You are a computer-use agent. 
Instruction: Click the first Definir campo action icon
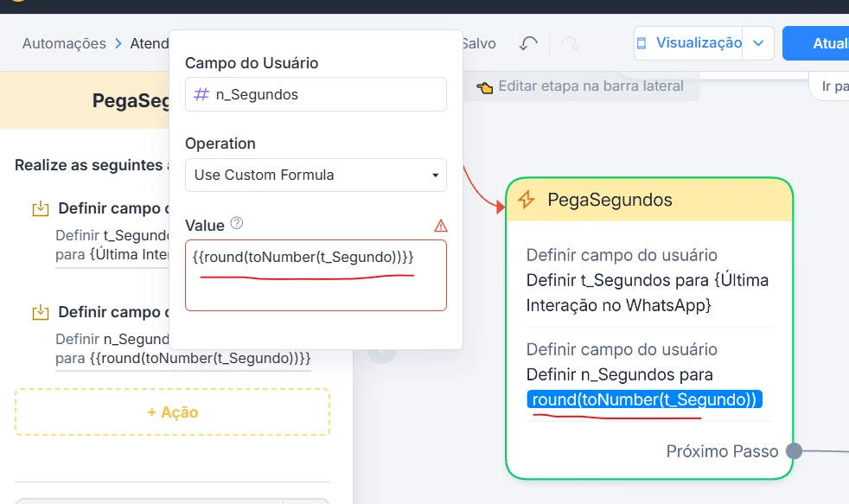(x=40, y=208)
